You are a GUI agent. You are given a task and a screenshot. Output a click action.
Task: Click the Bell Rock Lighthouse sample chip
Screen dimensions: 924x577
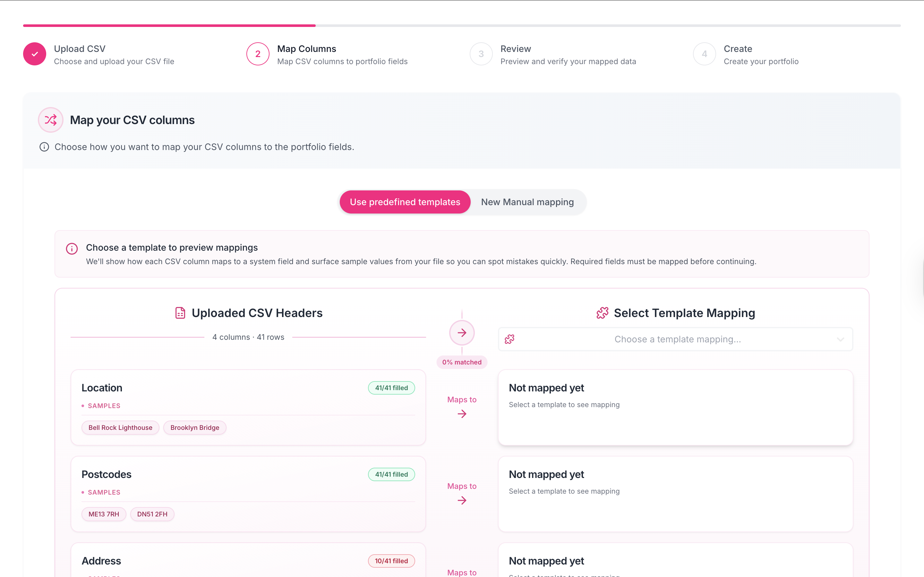[x=120, y=427]
